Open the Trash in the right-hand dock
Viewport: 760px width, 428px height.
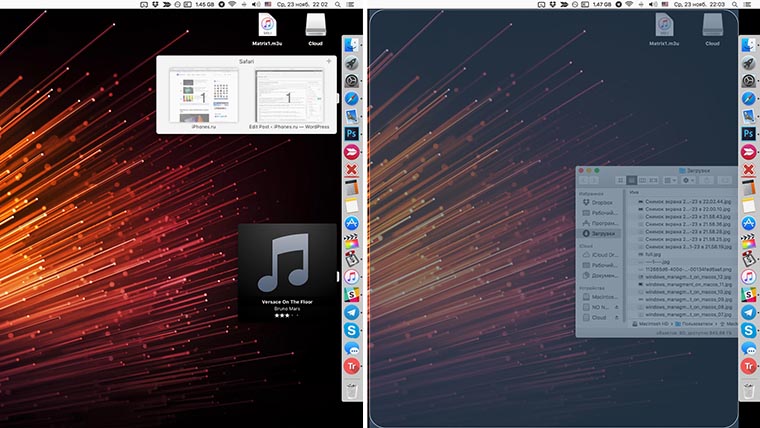(747, 391)
